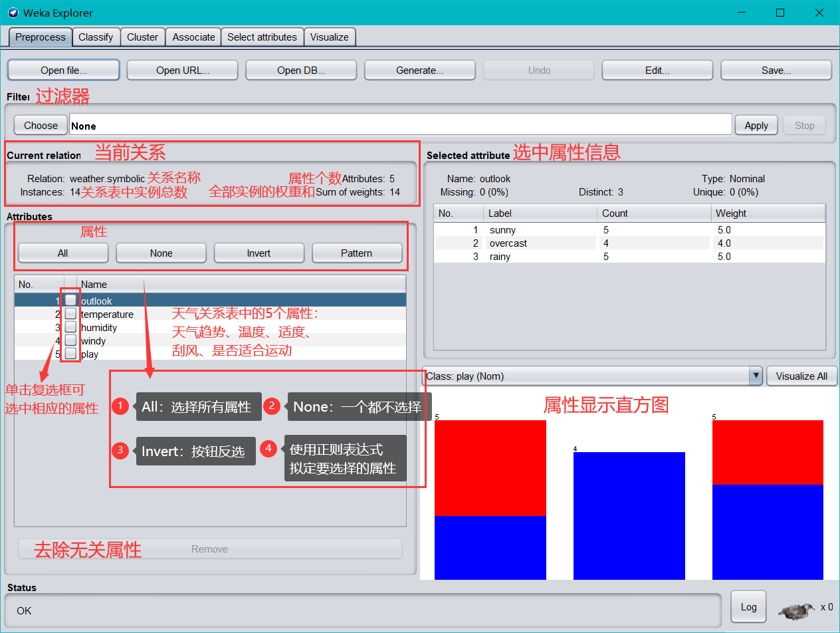Click the Open DB... button
Image resolution: width=840 pixels, height=633 pixels.
click(x=301, y=70)
